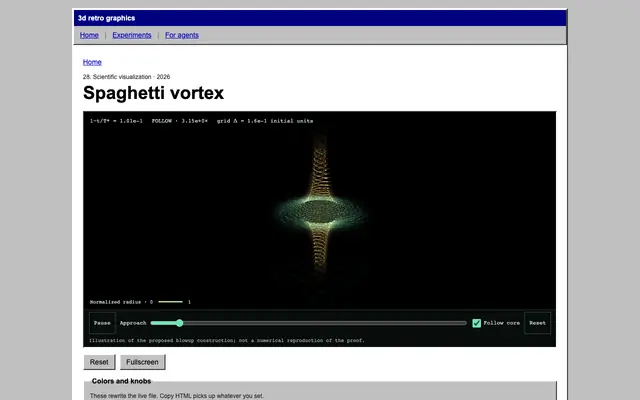Open the Experiments navigation link
This screenshot has height=400, width=640.
tap(131, 35)
